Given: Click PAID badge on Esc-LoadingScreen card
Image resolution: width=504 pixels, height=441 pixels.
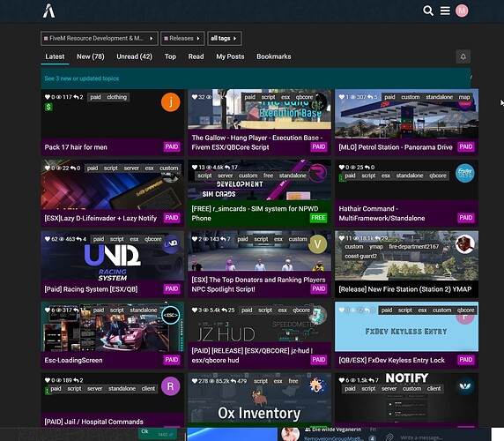Looking at the screenshot, I should tap(171, 360).
